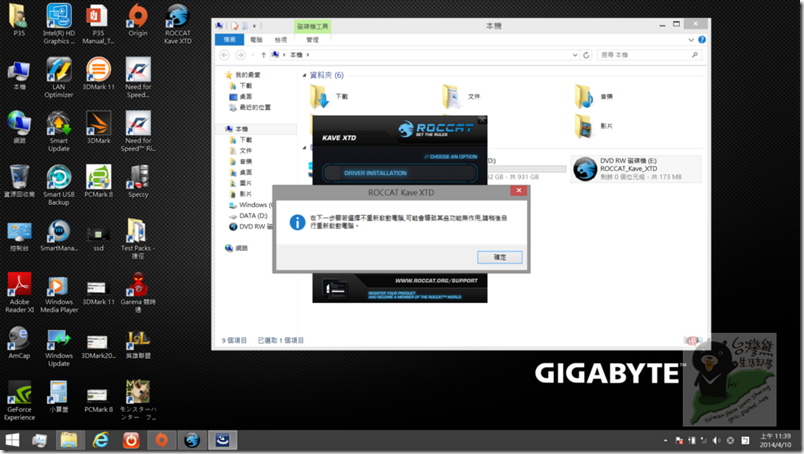Open the SmartManager desktop icon
This screenshot has width=804, height=454.
point(58,235)
